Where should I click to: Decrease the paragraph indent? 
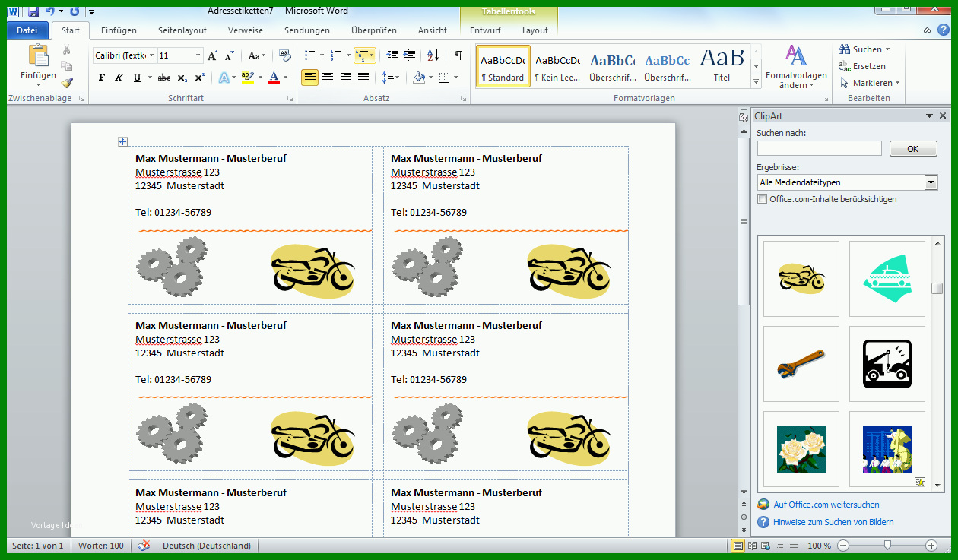point(392,55)
